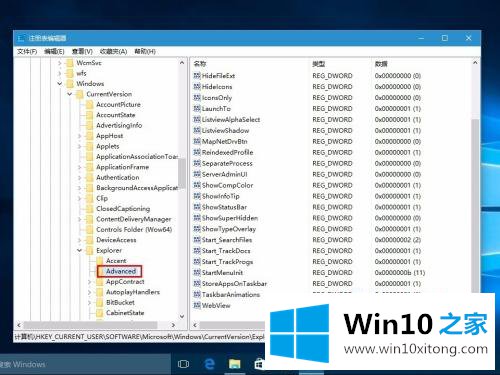Image resolution: width=500 pixels, height=375 pixels.
Task: Click the Start_SearchFiles data value 0x00000002
Action: pyautogui.click(x=398, y=240)
